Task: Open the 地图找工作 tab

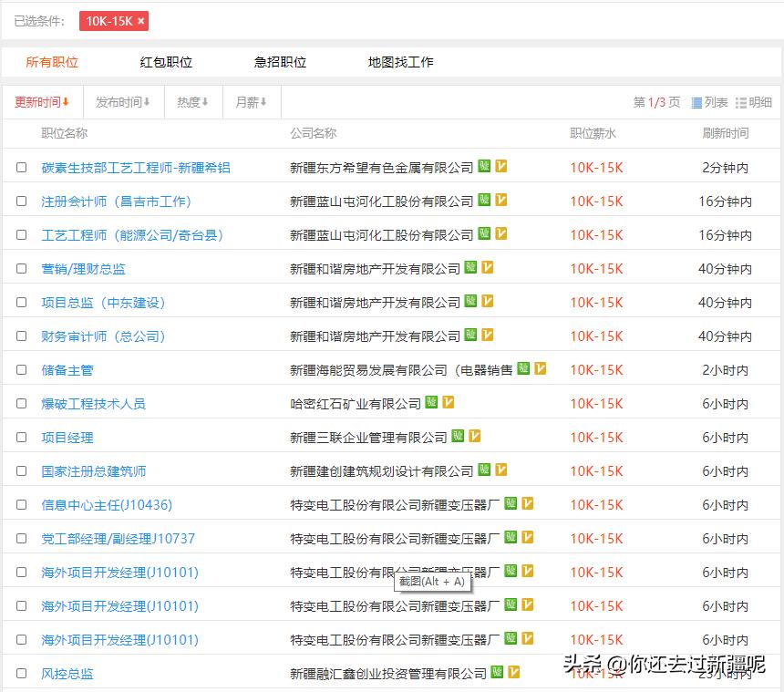Action: click(x=401, y=62)
